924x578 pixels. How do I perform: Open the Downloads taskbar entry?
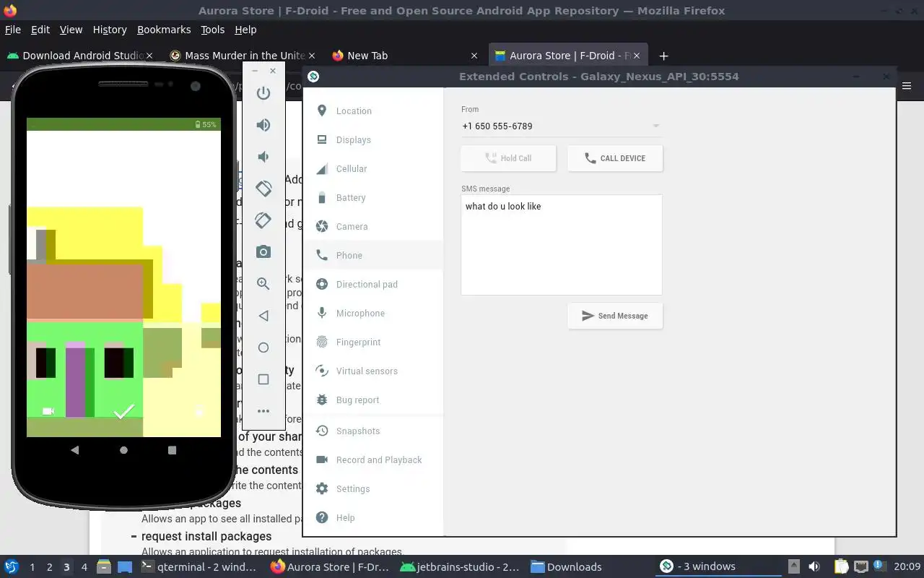[x=567, y=567]
